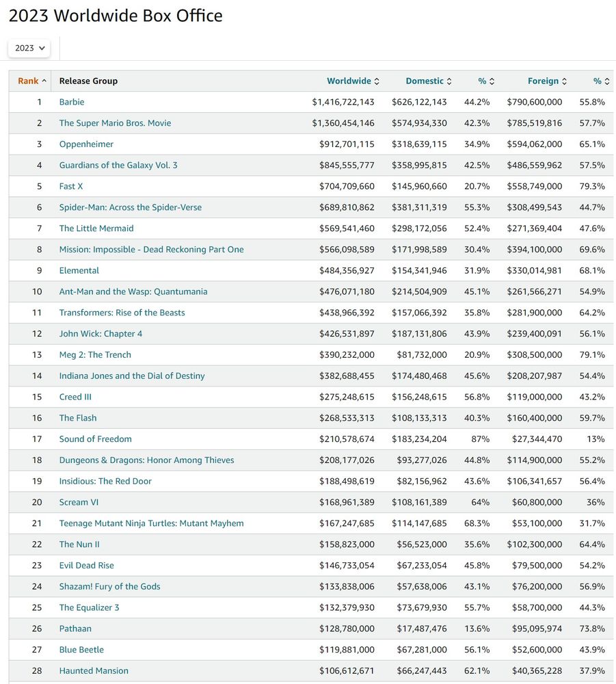This screenshot has width=616, height=684.
Task: Select Fast X foreign percentage 79.3%
Action: click(x=592, y=186)
